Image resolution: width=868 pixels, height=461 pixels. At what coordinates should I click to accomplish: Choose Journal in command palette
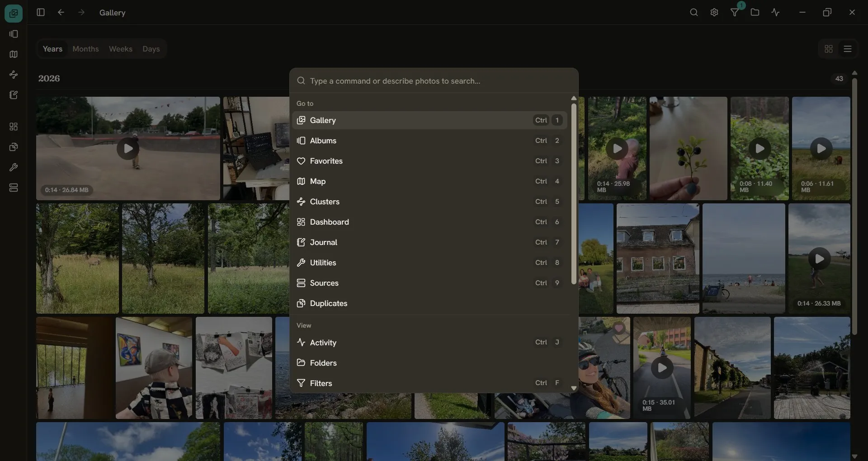coord(429,243)
